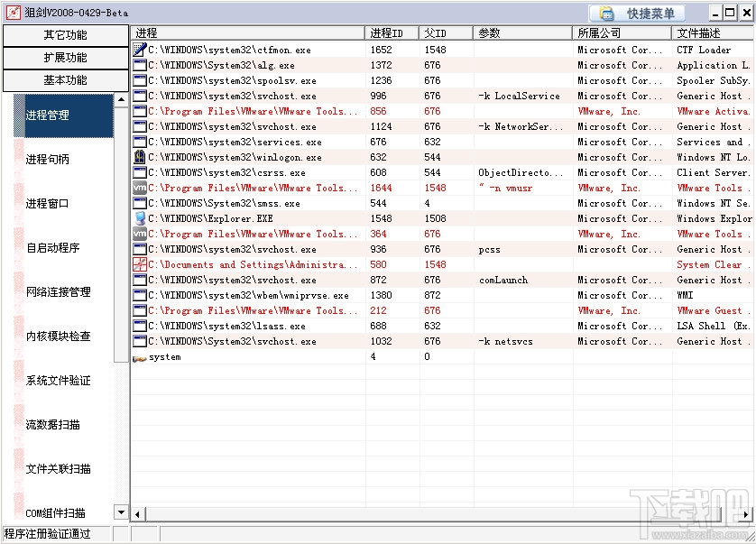Click sidebar scroll up arrow
This screenshot has width=756, height=544.
[x=121, y=100]
